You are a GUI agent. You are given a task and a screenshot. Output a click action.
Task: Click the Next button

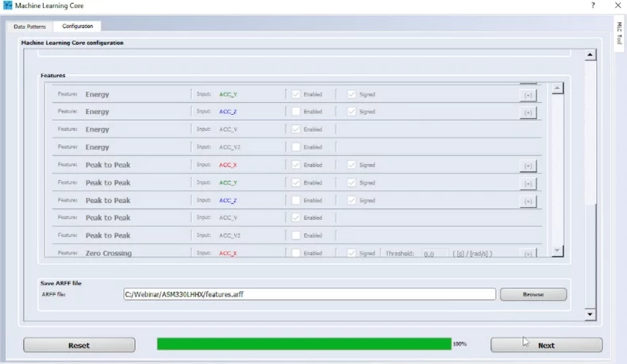click(546, 345)
